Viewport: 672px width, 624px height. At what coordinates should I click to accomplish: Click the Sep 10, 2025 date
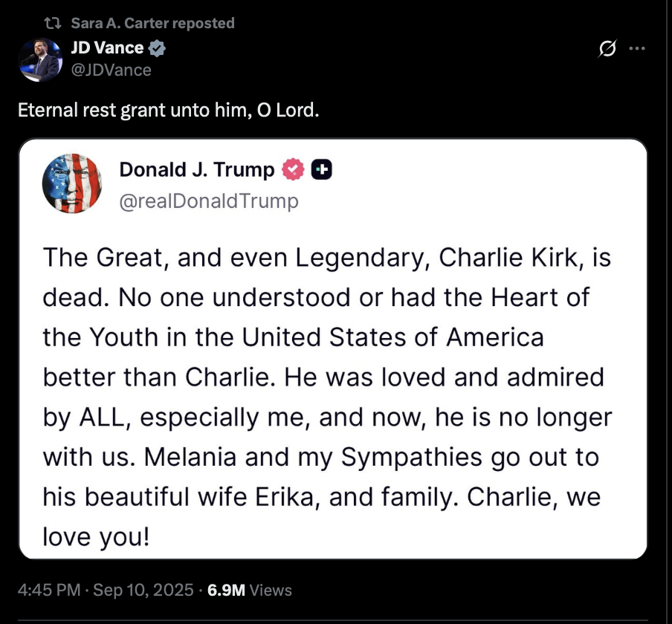pyautogui.click(x=141, y=591)
